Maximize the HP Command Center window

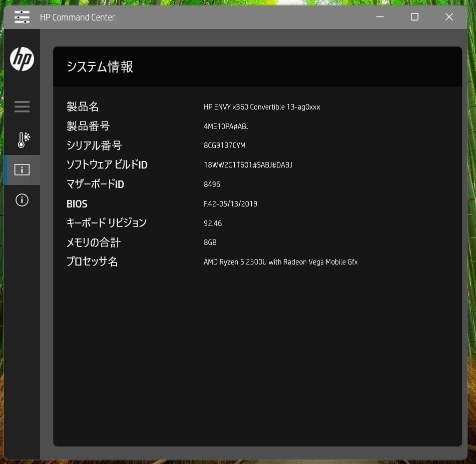pos(414,16)
